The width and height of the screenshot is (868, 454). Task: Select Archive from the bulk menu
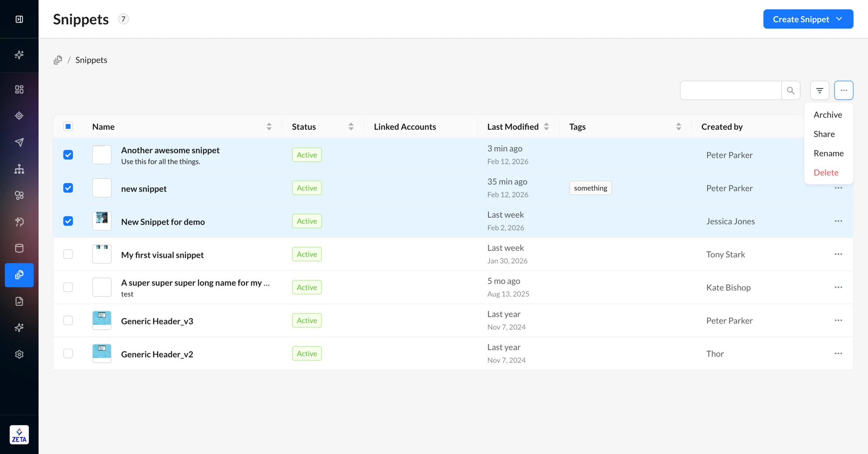point(827,115)
